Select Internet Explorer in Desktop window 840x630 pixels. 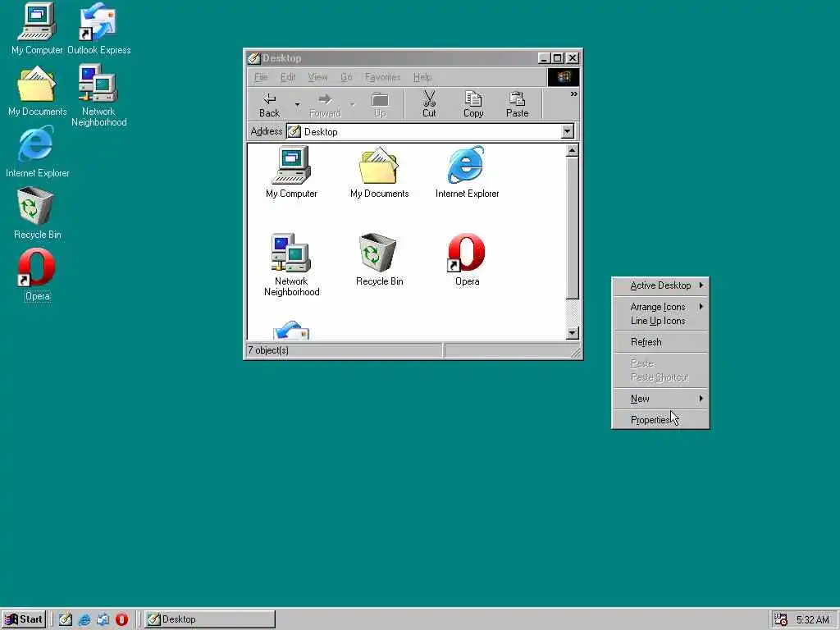467,172
